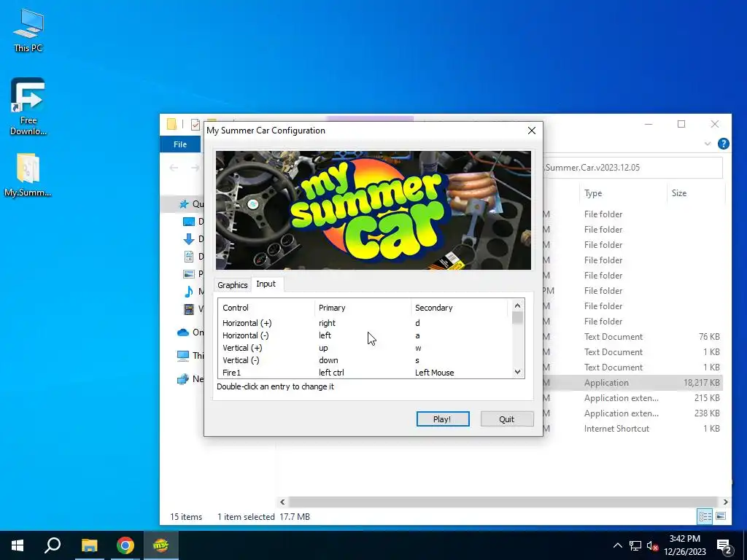Viewport: 747px width, 560px height.
Task: Select the 215 KB Application extension row
Action: [x=632, y=398]
